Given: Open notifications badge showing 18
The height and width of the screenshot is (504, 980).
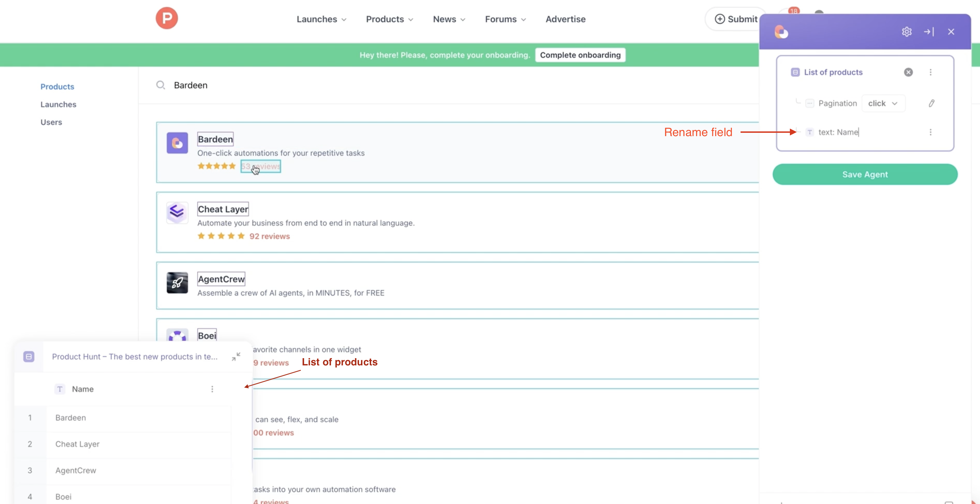Looking at the screenshot, I should point(793,11).
